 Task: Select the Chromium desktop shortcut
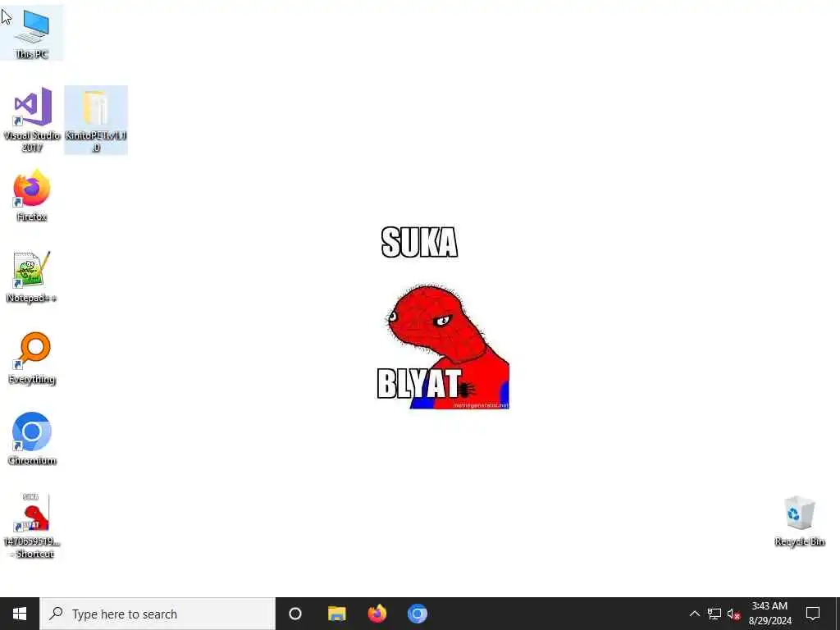pos(32,440)
